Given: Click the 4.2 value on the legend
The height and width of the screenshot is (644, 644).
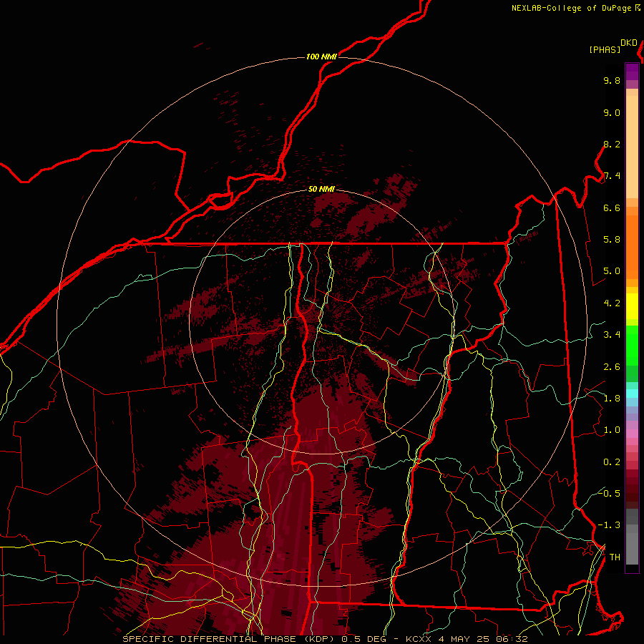Looking at the screenshot, I should coord(612,303).
